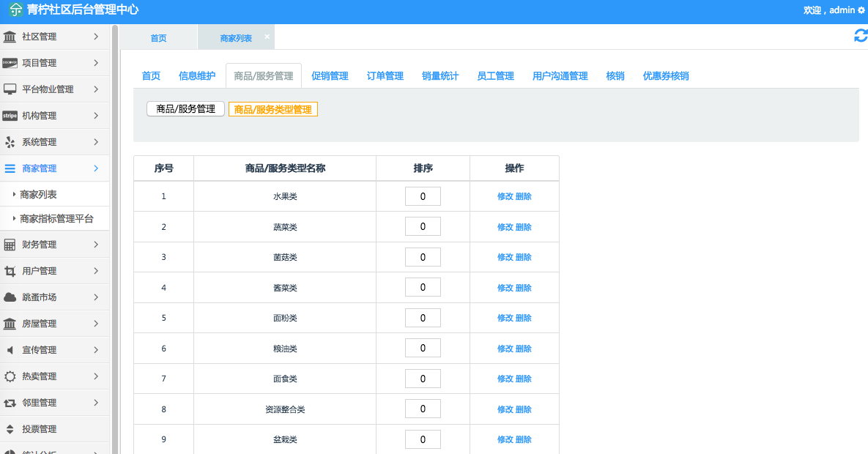The image size is (868, 454).
Task: Click the 邻里管理 retweet icon
Action: point(10,403)
